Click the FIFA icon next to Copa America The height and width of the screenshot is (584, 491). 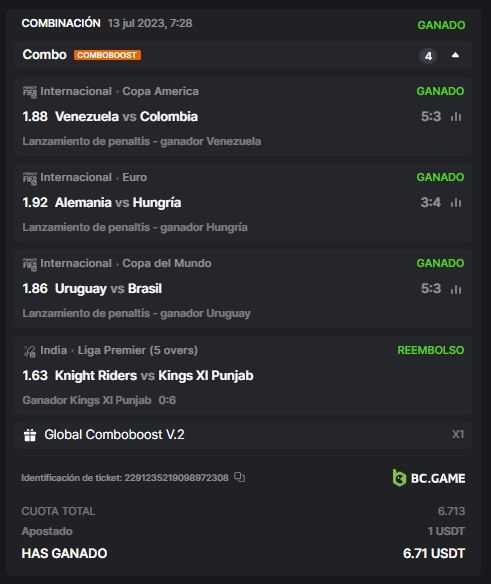coord(30,92)
